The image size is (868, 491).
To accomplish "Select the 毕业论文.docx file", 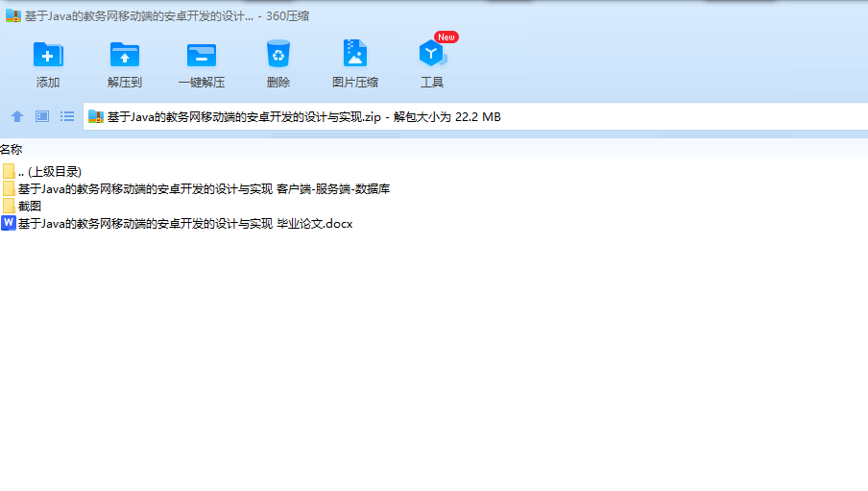I will [177, 223].
